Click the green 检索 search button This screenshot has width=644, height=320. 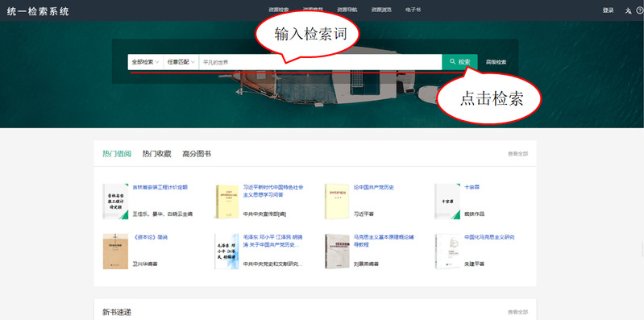[x=459, y=62]
